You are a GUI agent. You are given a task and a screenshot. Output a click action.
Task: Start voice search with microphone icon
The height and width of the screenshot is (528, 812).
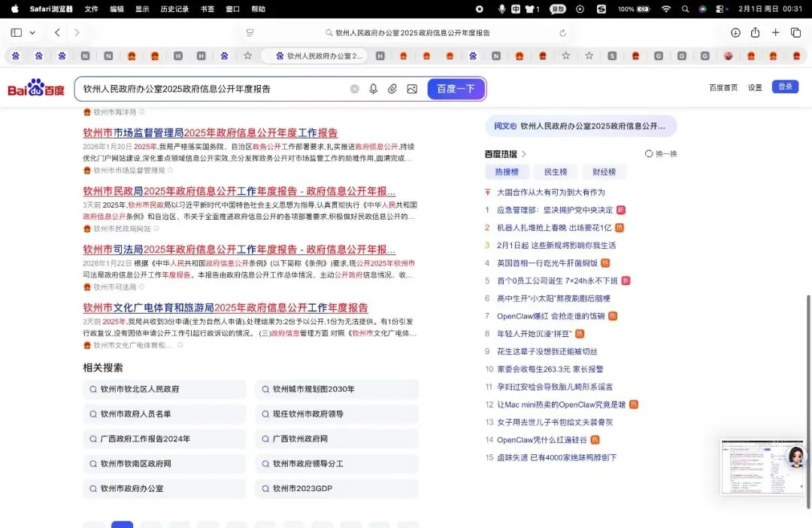(373, 89)
